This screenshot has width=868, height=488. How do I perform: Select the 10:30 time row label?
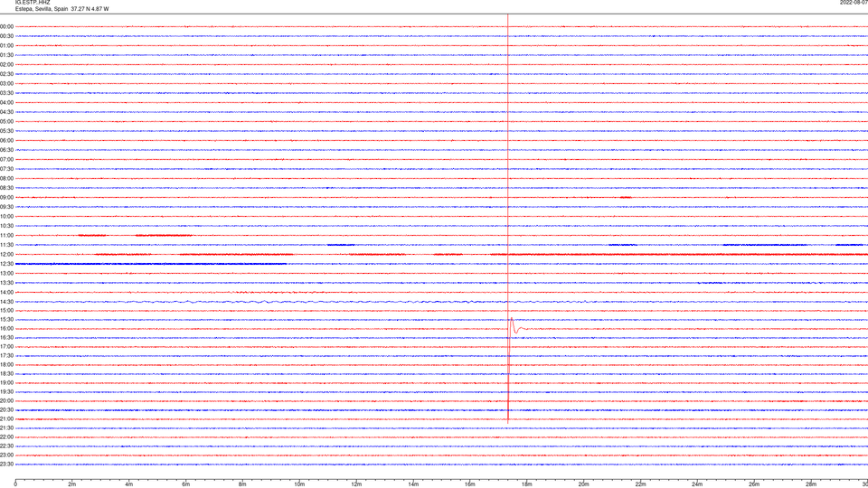[6, 226]
